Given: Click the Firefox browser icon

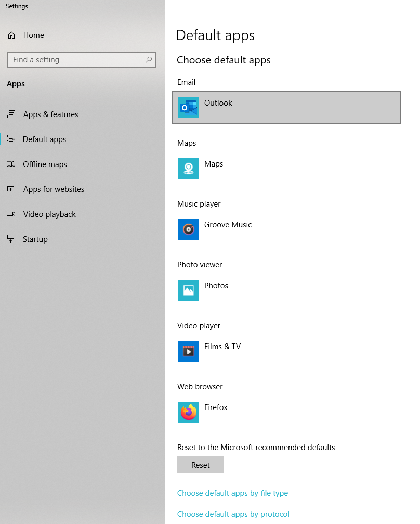Looking at the screenshot, I should 188,412.
